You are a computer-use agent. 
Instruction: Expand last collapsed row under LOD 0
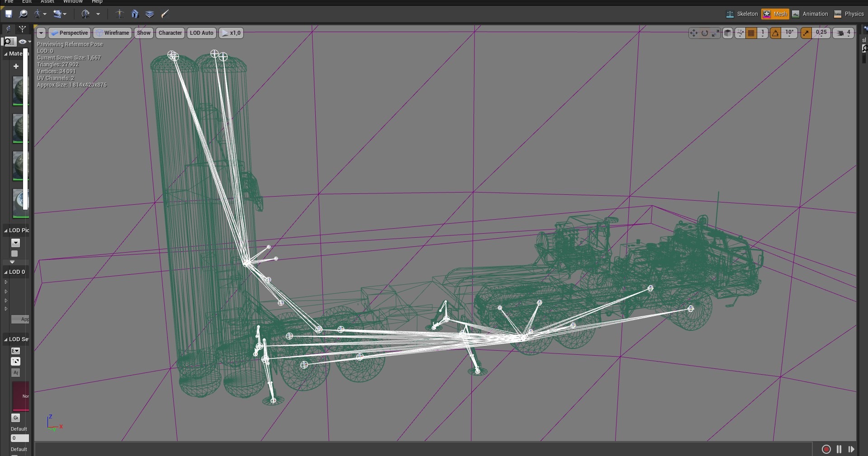pyautogui.click(x=6, y=309)
